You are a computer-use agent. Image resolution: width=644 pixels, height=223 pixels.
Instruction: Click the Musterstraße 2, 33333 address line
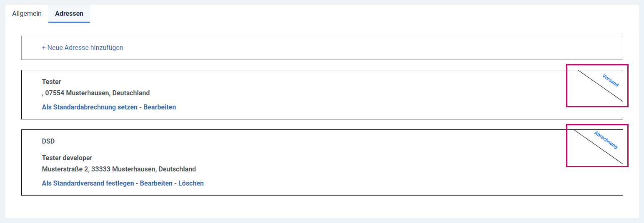tap(119, 169)
